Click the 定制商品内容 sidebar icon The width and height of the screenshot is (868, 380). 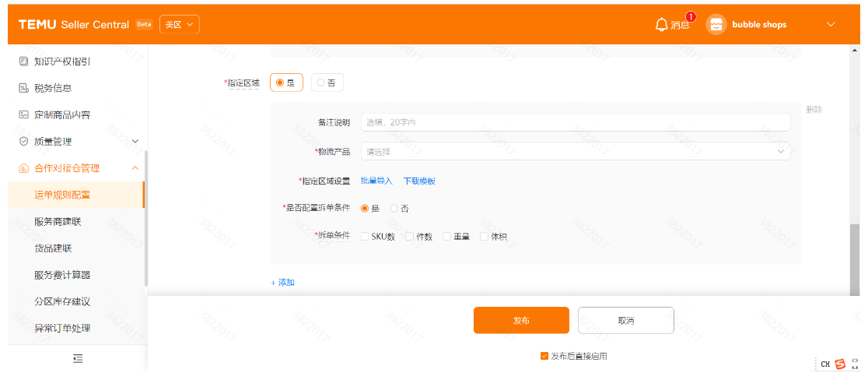[23, 114]
